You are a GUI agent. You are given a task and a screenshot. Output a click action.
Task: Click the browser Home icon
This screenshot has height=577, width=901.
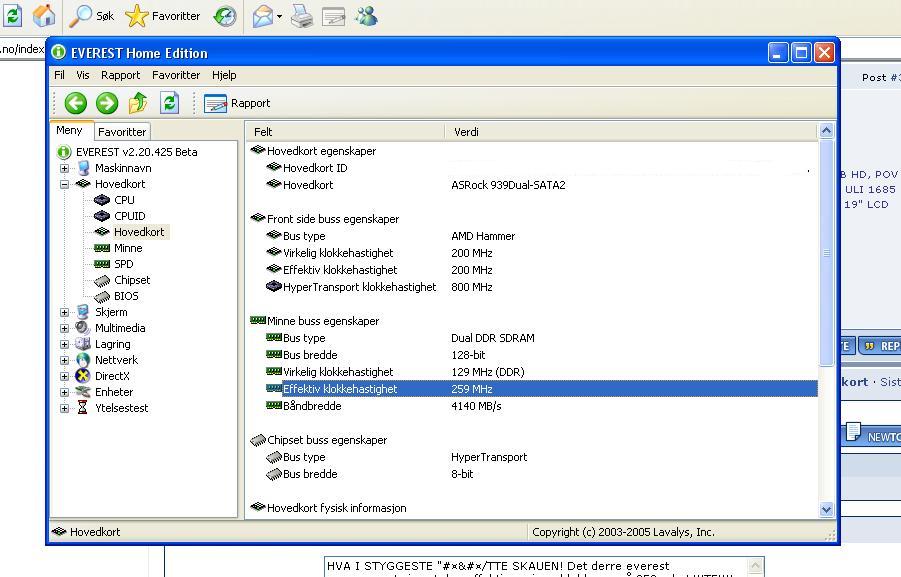pos(44,16)
